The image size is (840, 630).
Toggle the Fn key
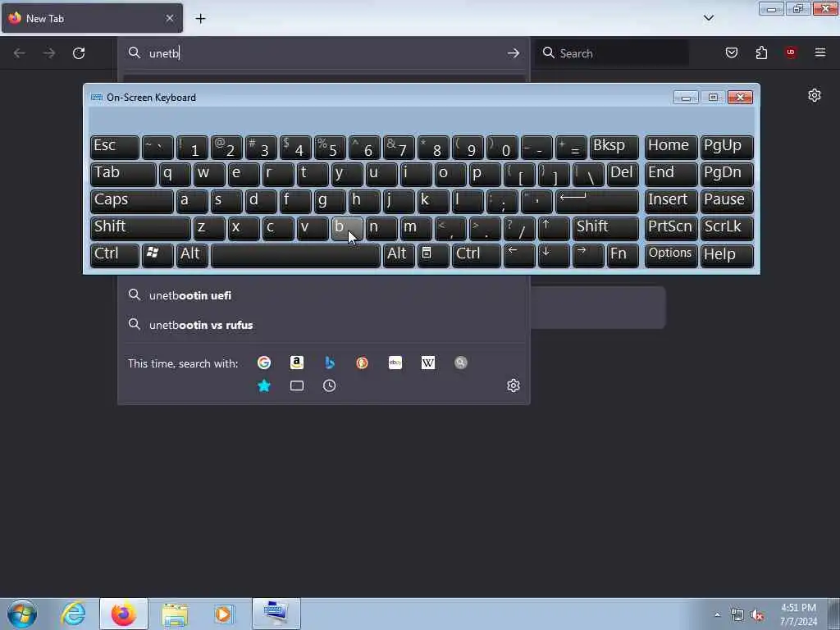pos(622,255)
